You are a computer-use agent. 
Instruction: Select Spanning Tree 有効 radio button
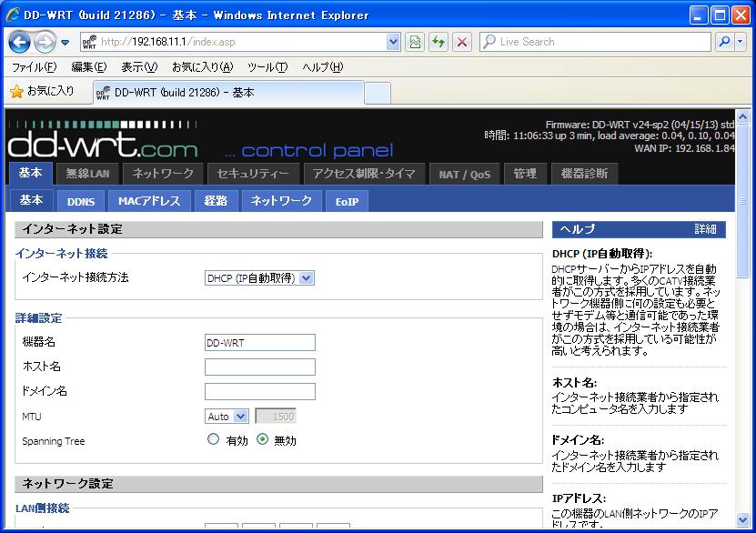point(213,439)
